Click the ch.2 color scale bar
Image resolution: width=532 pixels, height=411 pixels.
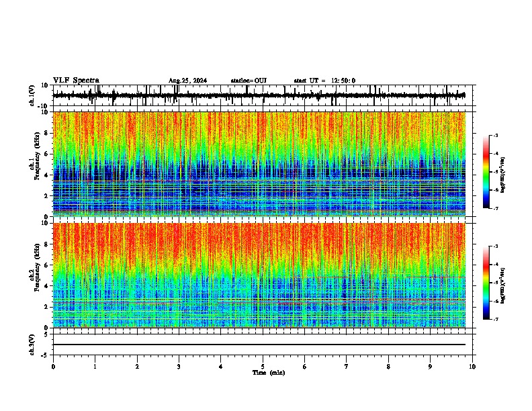(x=486, y=283)
